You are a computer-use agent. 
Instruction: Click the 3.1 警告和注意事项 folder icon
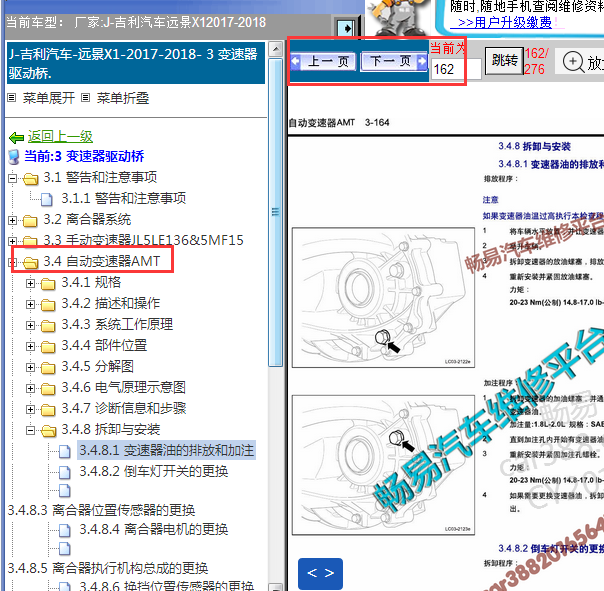(30, 179)
